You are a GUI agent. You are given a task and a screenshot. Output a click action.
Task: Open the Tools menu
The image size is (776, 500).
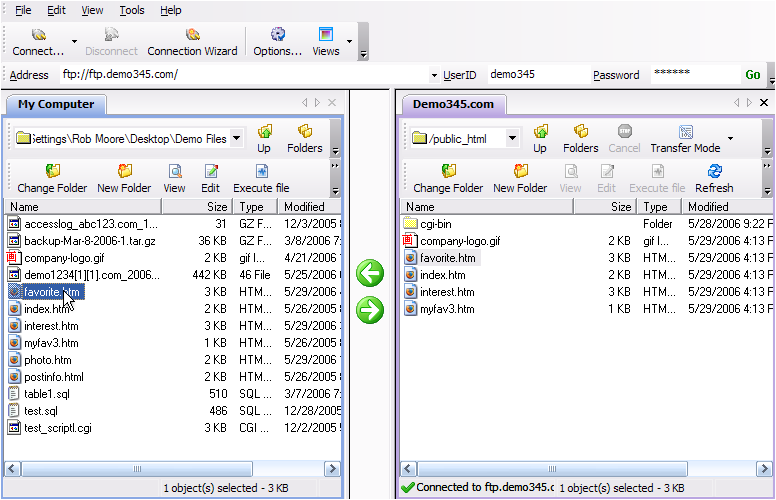[x=132, y=10]
